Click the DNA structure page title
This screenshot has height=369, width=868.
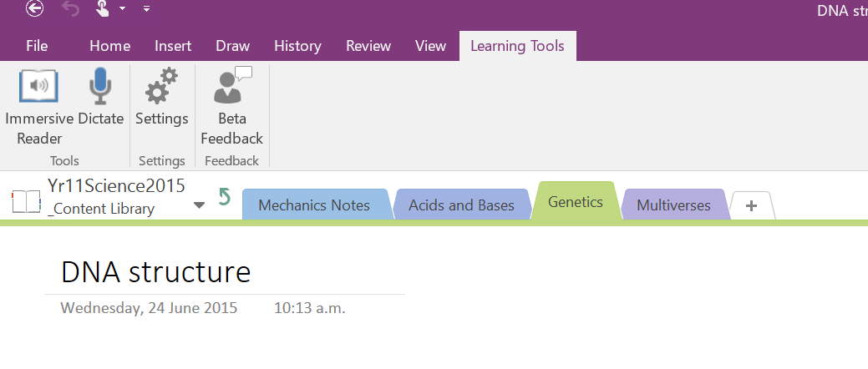tap(155, 272)
